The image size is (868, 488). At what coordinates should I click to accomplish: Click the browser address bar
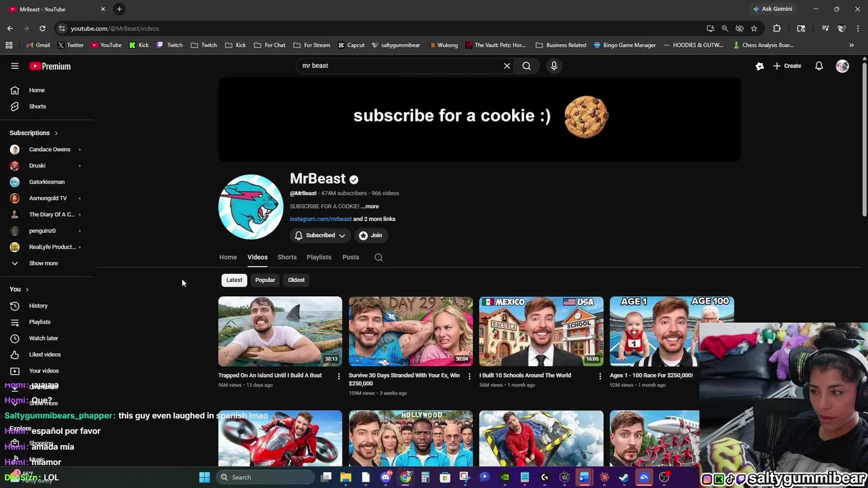pos(380,28)
